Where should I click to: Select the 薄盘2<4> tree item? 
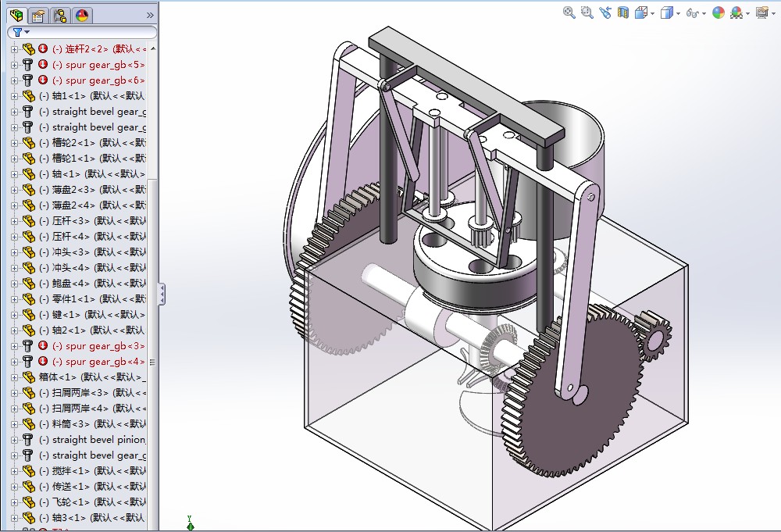[x=92, y=205]
